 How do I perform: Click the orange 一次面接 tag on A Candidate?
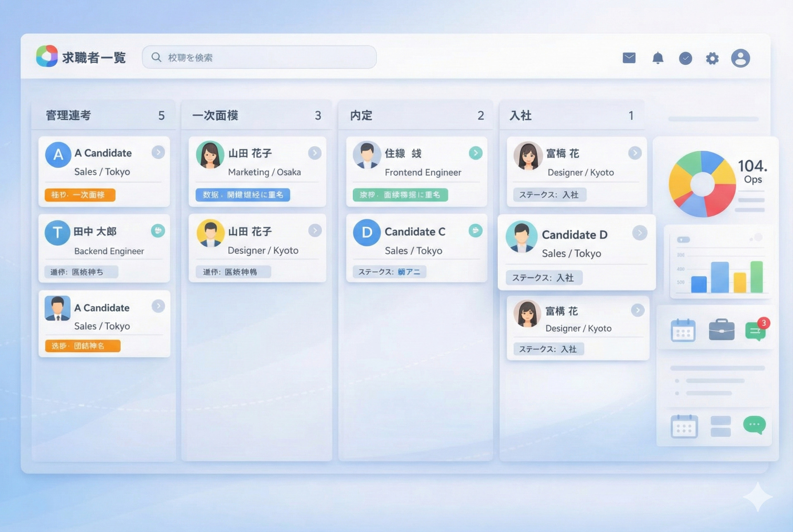(80, 195)
